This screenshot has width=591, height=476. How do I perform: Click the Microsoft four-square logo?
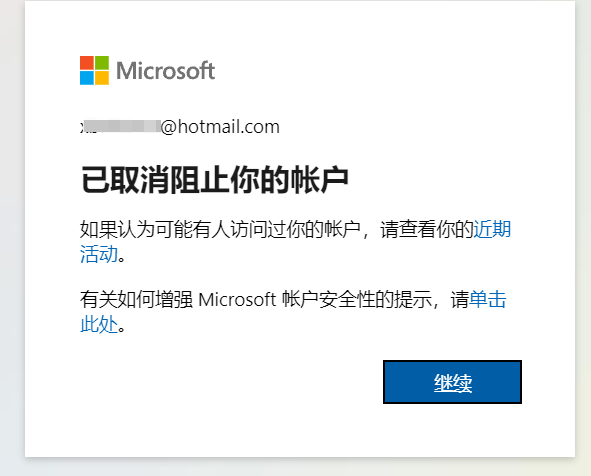[x=94, y=70]
